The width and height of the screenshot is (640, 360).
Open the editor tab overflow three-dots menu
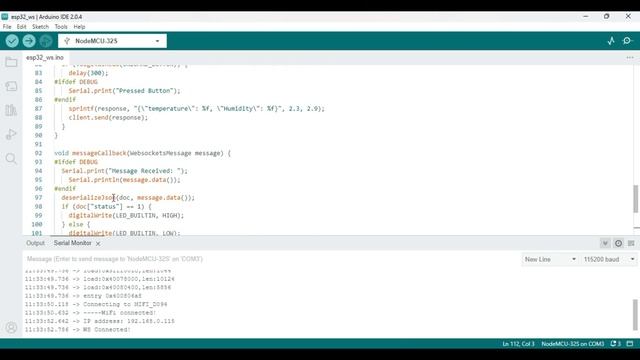click(x=630, y=58)
